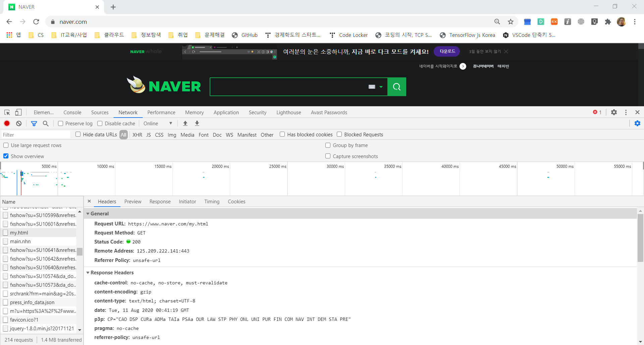The height and width of the screenshot is (345, 644).
Task: Click Naver green search button
Action: click(x=397, y=87)
